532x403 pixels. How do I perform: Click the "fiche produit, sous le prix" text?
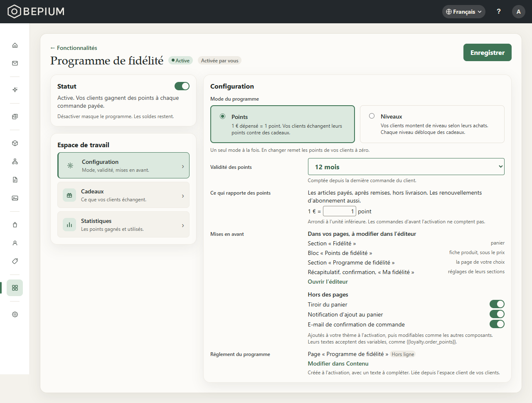(x=477, y=252)
